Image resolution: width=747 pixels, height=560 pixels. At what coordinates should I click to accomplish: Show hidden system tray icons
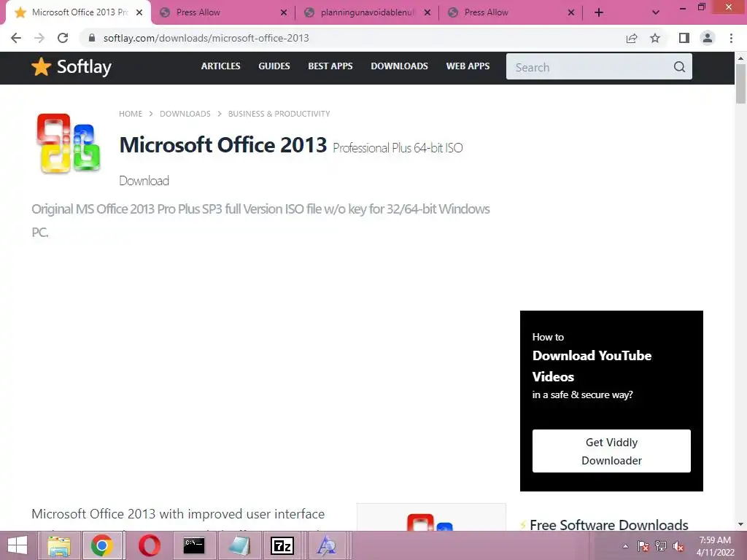click(x=625, y=546)
